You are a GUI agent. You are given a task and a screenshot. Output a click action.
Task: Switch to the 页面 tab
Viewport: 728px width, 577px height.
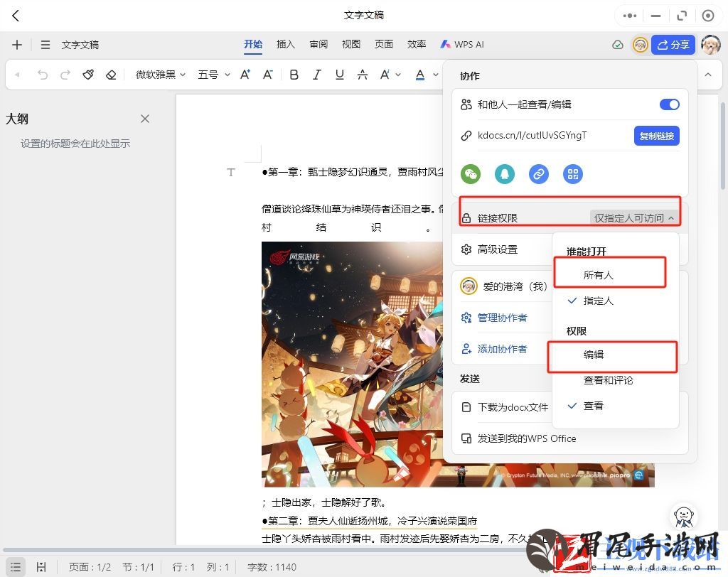[384, 45]
